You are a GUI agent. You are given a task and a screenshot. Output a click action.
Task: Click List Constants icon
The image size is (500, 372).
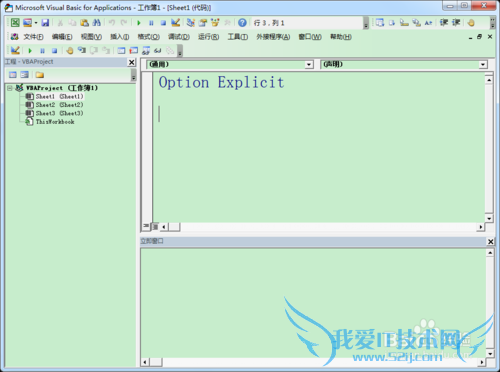click(x=392, y=23)
